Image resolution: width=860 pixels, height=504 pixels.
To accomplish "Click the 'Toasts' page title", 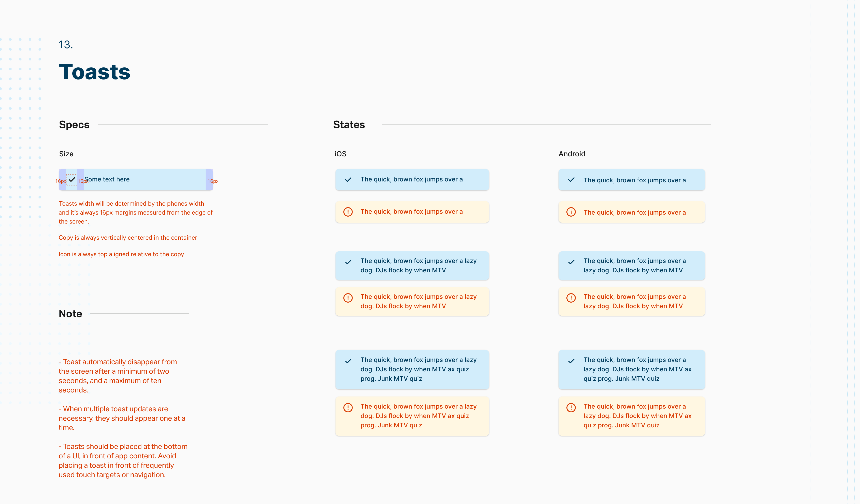I will [95, 72].
